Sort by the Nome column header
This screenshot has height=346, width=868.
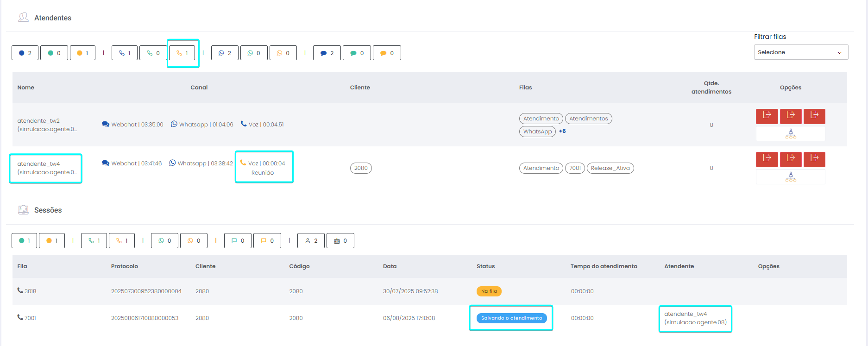pos(26,88)
